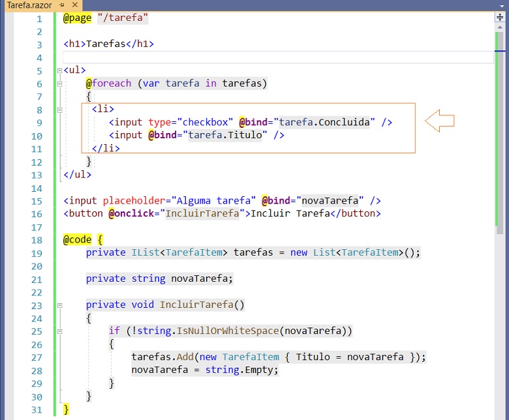509x420 pixels.
Task: Open the document list dropdown arrow
Action: pyautogui.click(x=502, y=6)
